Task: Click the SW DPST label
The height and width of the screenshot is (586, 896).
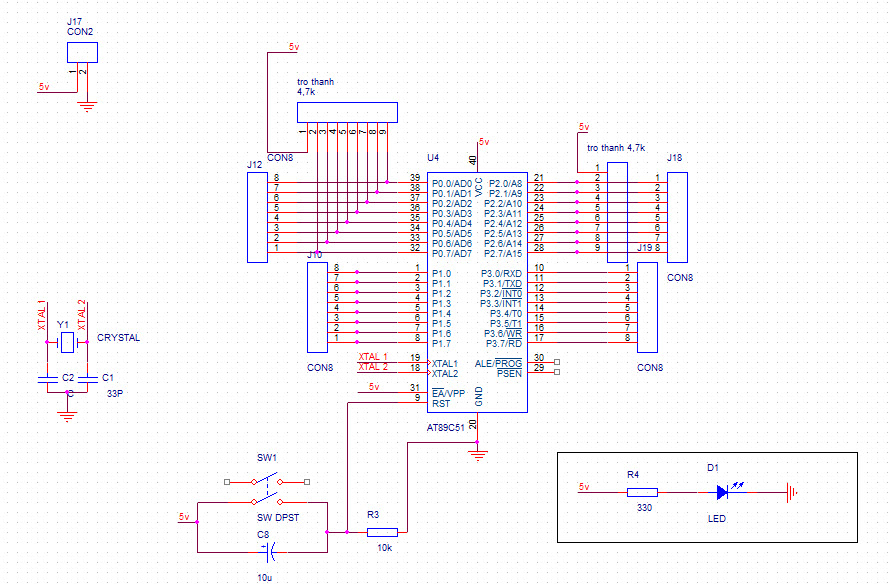Action: point(278,517)
